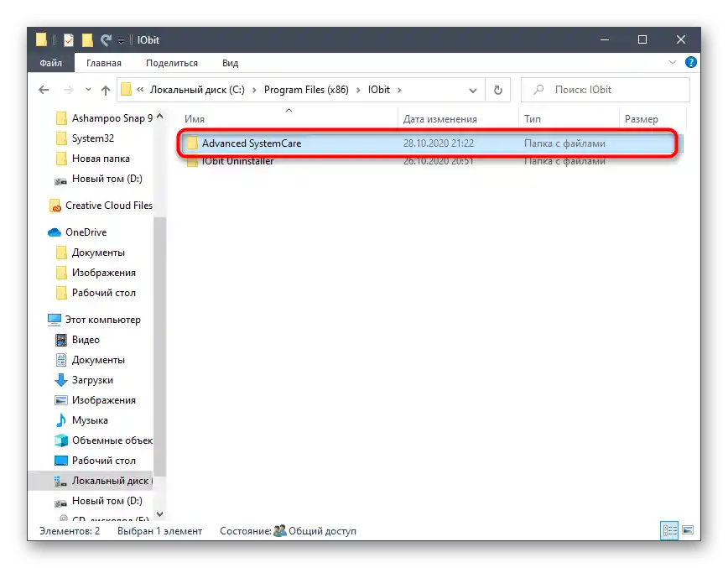Click Program Files (x86) breadcrumb
This screenshot has height=568, width=728.
[306, 90]
